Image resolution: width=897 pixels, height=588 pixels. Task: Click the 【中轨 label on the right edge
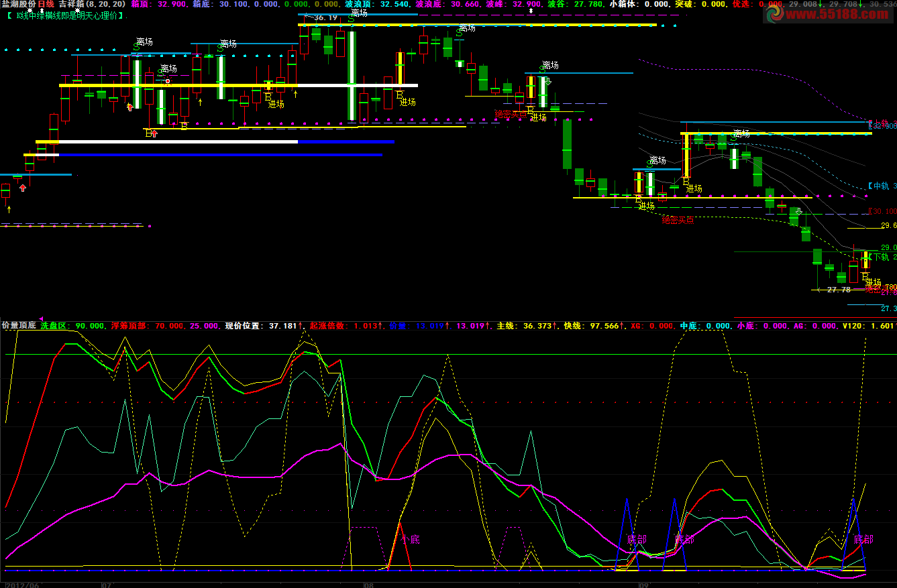tap(882, 186)
